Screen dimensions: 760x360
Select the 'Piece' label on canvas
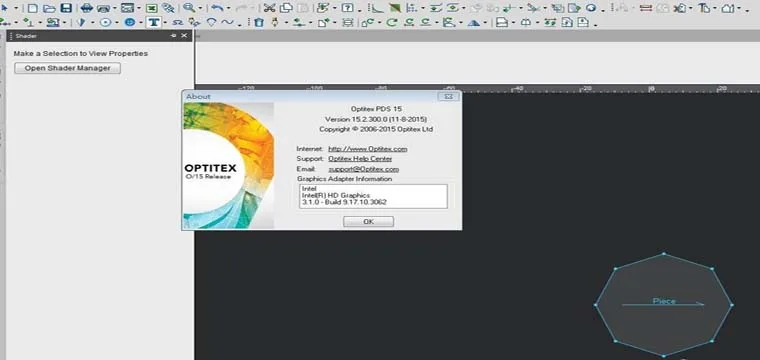[664, 301]
